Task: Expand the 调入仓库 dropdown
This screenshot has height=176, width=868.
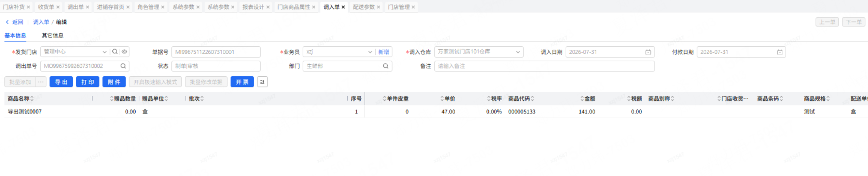Action: point(518,52)
